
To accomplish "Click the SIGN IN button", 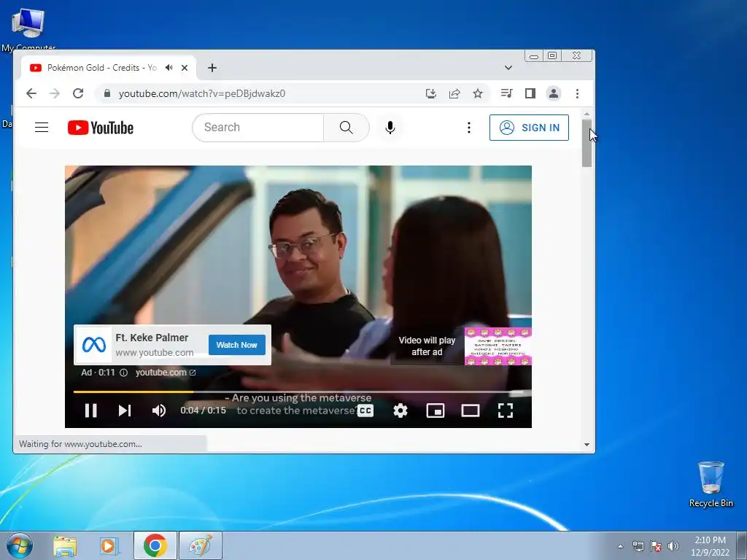I will (x=529, y=127).
